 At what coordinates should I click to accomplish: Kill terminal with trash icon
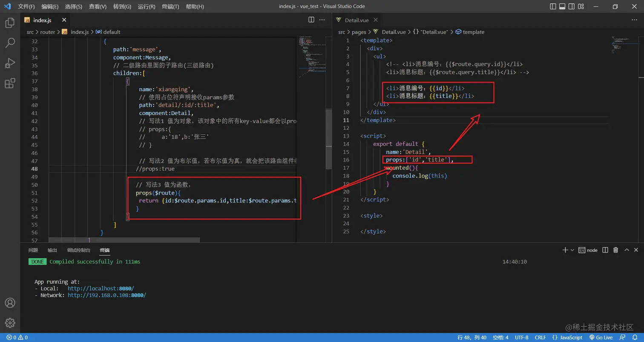(615, 250)
